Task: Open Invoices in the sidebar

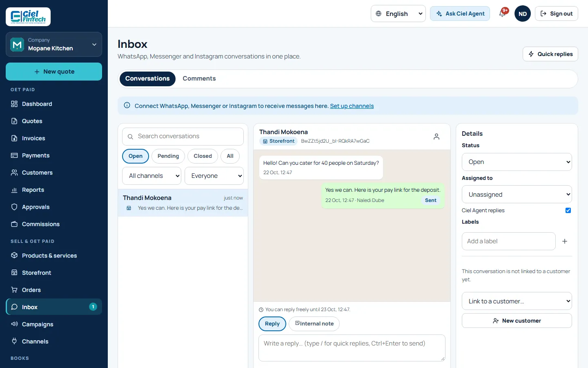Action: pos(54,138)
